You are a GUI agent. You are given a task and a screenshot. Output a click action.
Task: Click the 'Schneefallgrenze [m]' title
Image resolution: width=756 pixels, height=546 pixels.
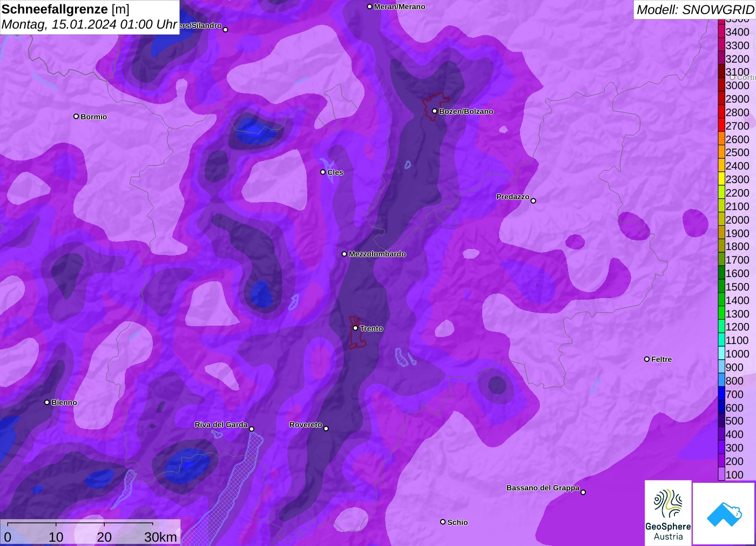coord(65,9)
